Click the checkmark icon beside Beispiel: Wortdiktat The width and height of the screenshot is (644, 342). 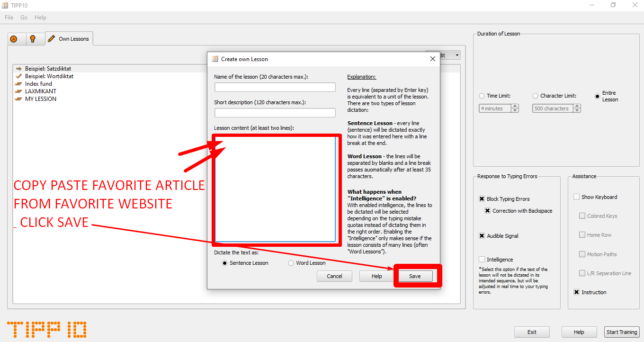pyautogui.click(x=19, y=76)
